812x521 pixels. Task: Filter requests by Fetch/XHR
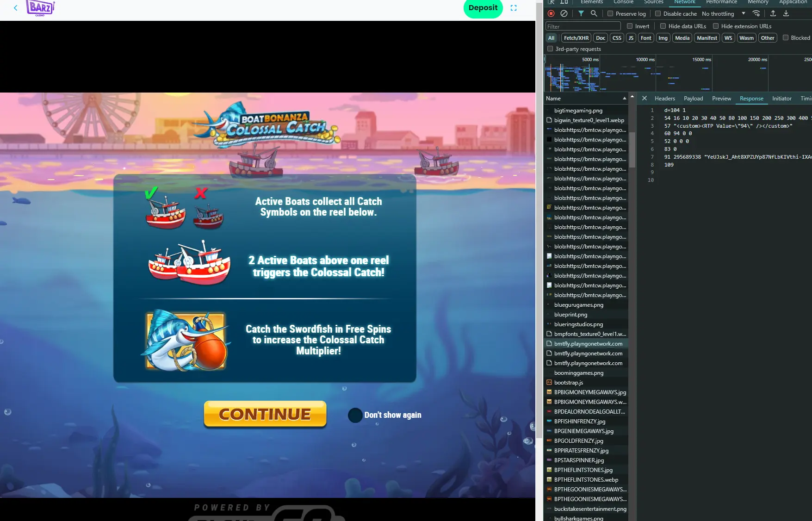tap(576, 38)
